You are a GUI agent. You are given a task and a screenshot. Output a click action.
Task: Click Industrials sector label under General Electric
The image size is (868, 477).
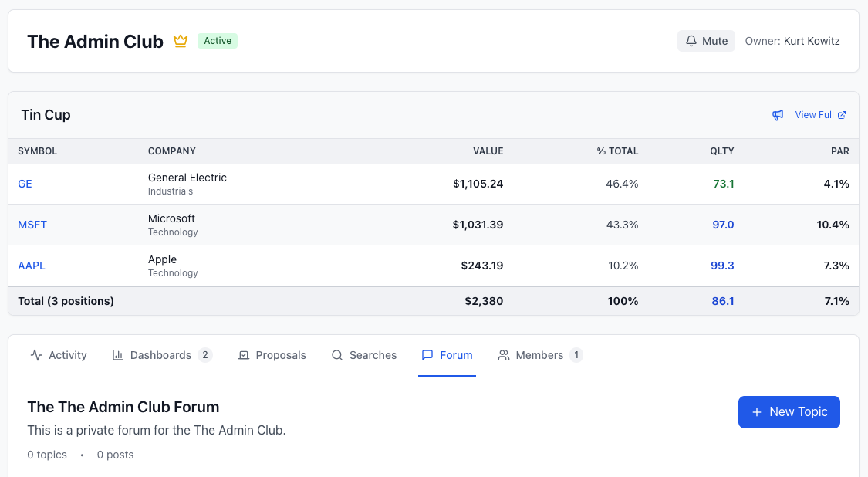click(x=171, y=191)
